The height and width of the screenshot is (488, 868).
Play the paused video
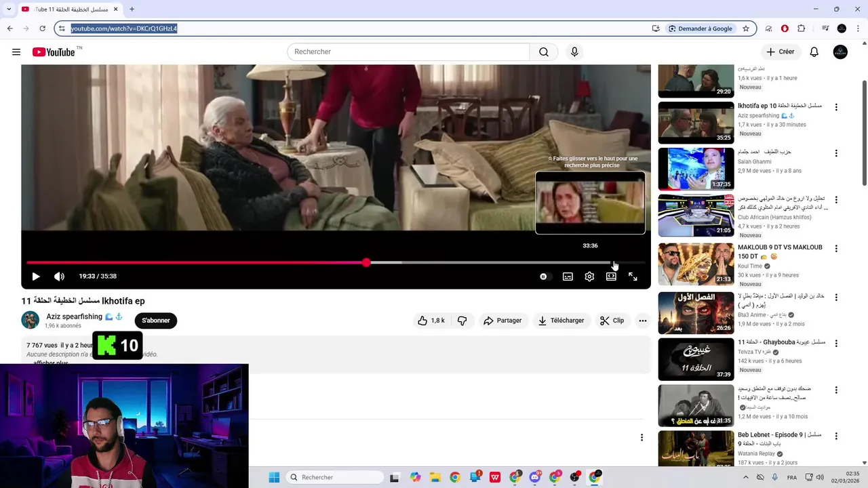point(36,277)
